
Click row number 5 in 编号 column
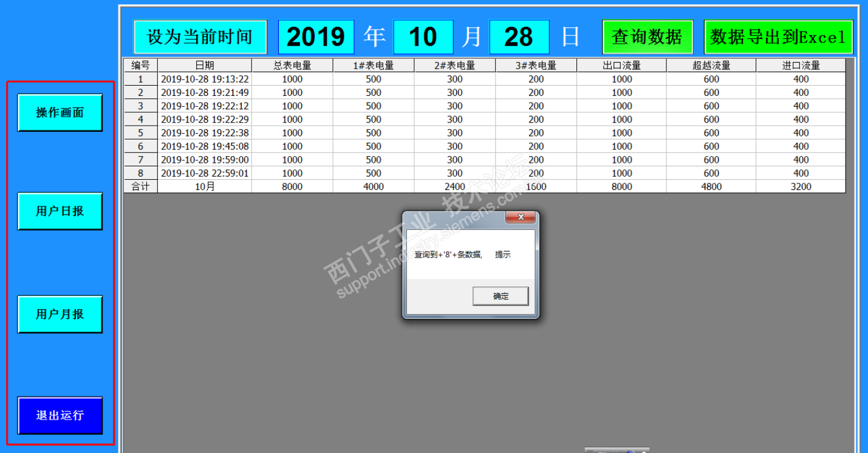(141, 132)
